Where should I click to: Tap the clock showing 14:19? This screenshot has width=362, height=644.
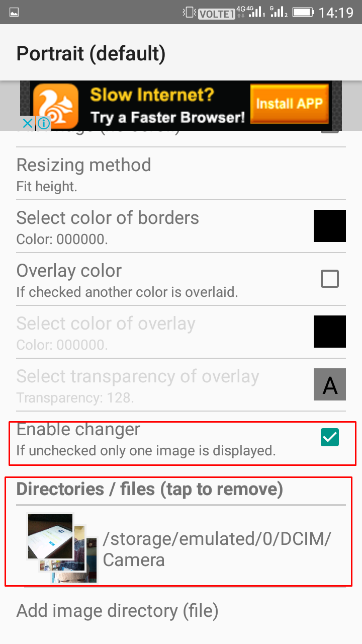336,12
